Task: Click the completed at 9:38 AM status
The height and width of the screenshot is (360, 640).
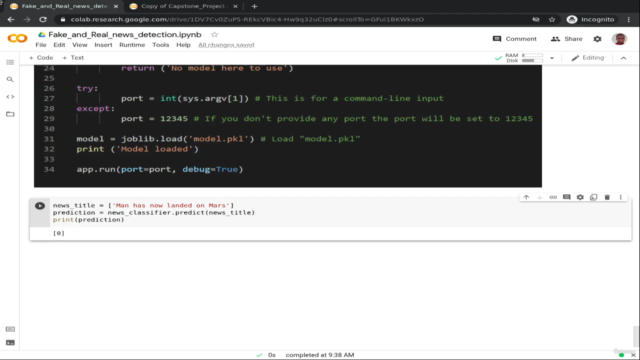Action: (x=320, y=355)
